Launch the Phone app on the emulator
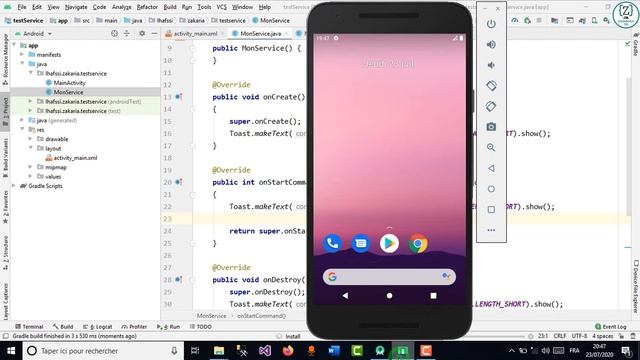Screen dimensions: 640x360 click(x=332, y=243)
